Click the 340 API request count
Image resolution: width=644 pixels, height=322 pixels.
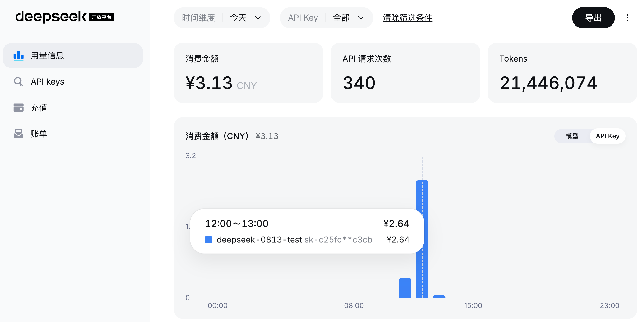coord(359,83)
